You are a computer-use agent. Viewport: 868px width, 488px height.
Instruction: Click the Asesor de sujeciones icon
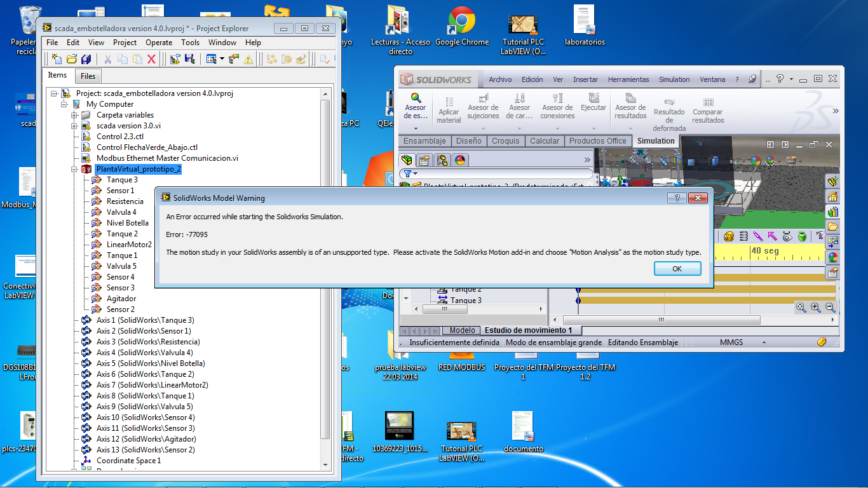483,98
